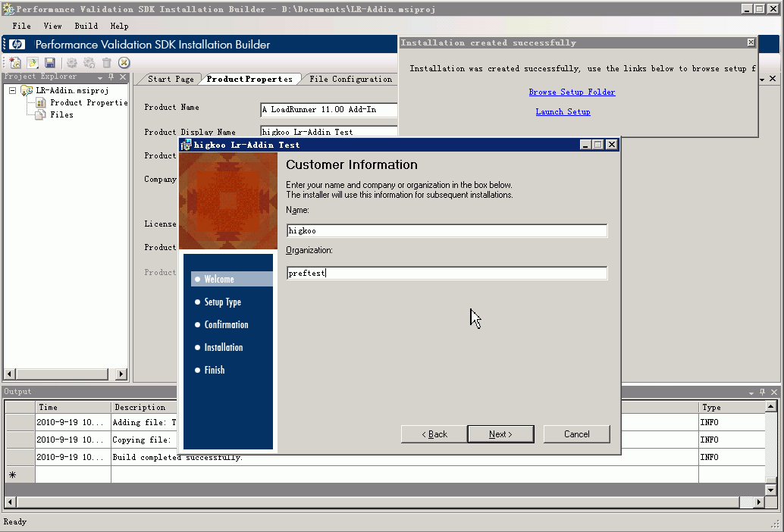The width and height of the screenshot is (784, 532).
Task: Select Files in Project Explorer tree
Action: click(x=61, y=114)
